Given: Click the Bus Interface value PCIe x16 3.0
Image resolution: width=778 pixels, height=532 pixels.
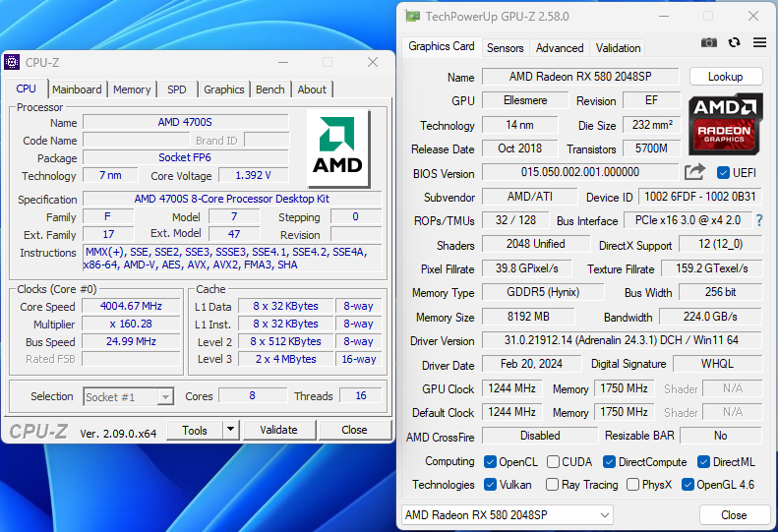Looking at the screenshot, I should 688,220.
